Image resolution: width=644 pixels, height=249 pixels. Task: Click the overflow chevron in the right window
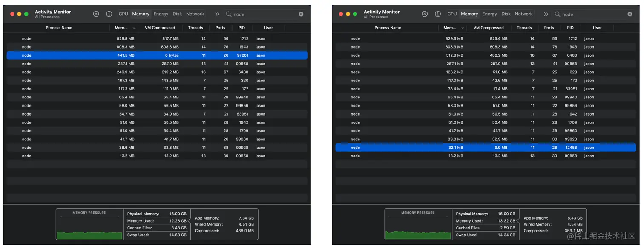pyautogui.click(x=546, y=14)
